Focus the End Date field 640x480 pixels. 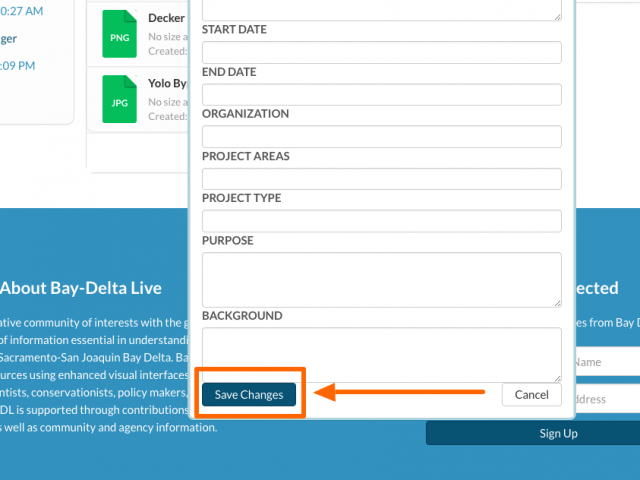point(381,94)
